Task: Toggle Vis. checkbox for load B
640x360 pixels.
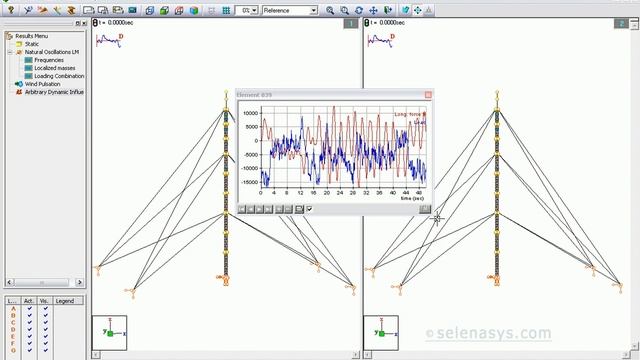Action: click(45, 316)
